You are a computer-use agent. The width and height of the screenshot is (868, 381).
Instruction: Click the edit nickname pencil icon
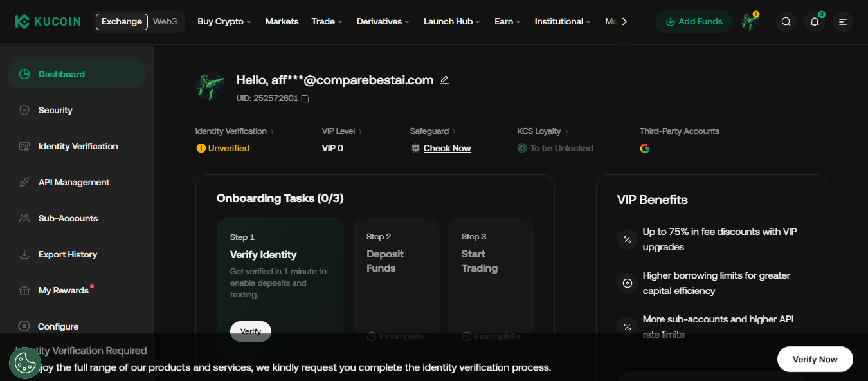click(444, 80)
